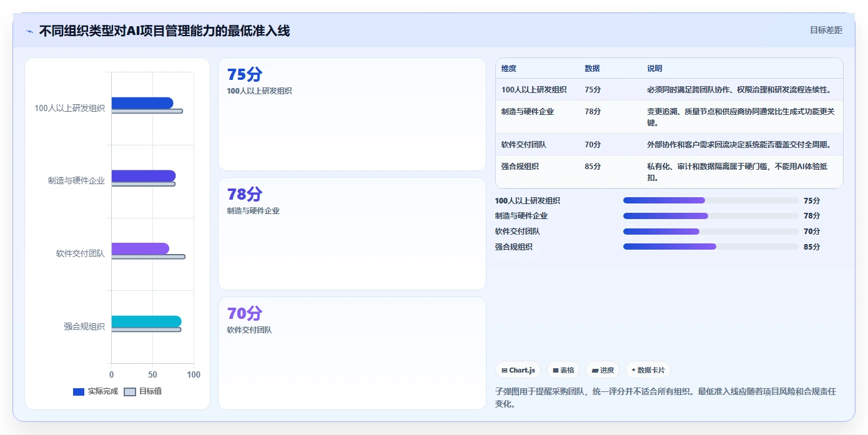Click the 数据 column header
Viewport: 868px width, 435px height.
coord(592,69)
